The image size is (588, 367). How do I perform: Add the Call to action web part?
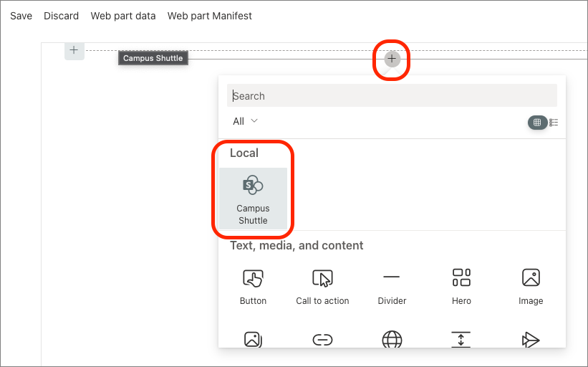click(322, 287)
